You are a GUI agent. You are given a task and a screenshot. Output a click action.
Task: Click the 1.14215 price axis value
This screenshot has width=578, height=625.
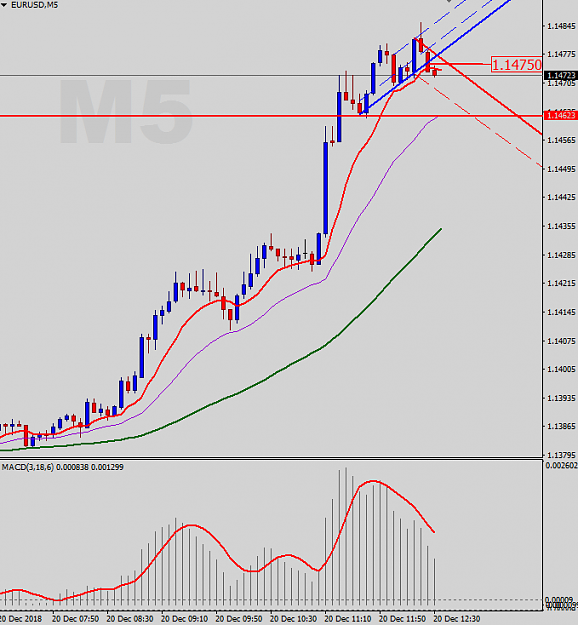point(562,283)
